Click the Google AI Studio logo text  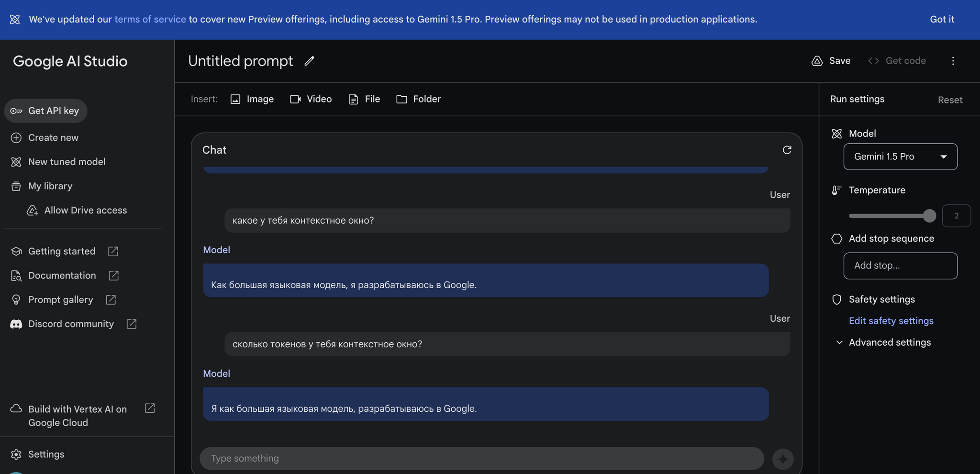(x=70, y=61)
